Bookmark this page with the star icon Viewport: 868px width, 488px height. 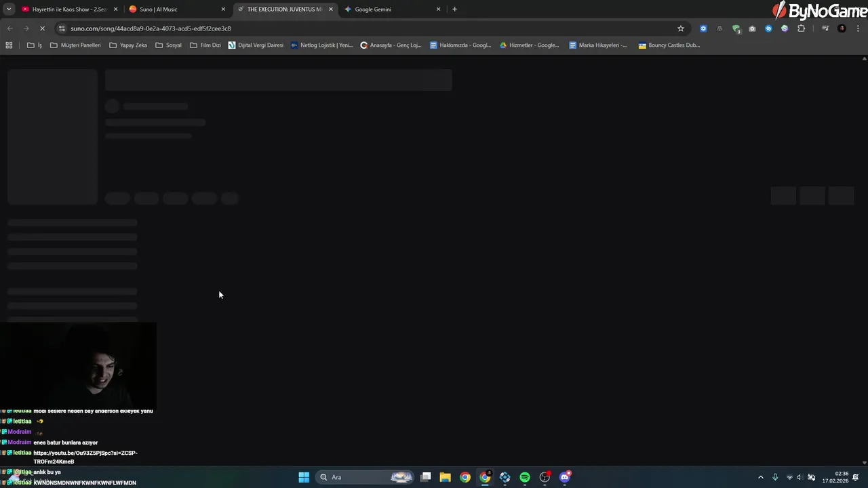pyautogui.click(x=680, y=28)
